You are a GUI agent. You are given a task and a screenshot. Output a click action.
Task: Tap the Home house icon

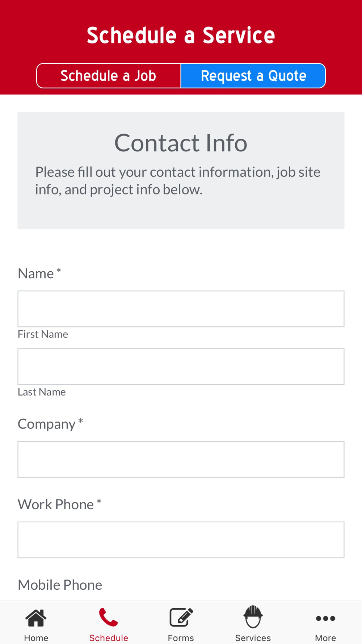click(36, 618)
